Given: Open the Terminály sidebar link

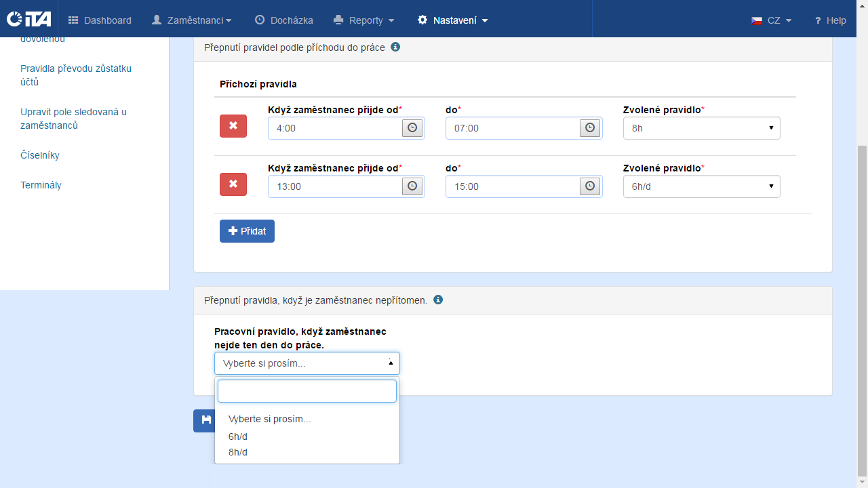Looking at the screenshot, I should pyautogui.click(x=41, y=185).
